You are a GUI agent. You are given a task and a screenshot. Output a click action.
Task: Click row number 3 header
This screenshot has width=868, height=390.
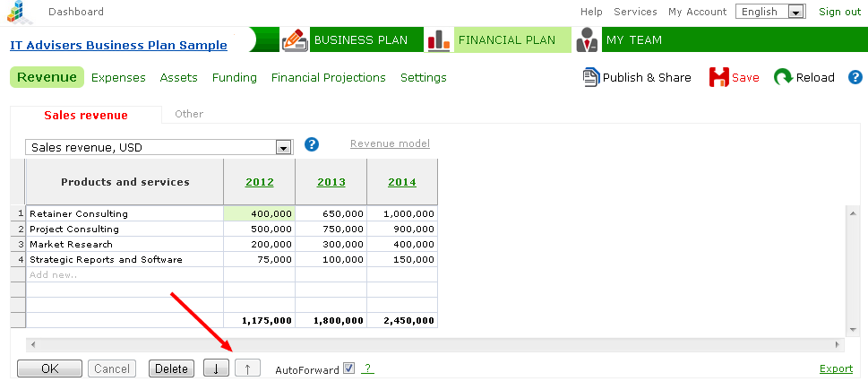click(18, 244)
